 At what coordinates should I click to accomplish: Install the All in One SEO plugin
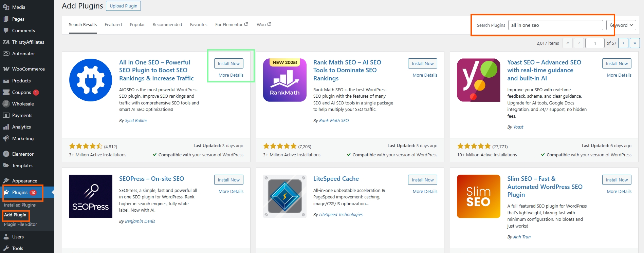[228, 63]
